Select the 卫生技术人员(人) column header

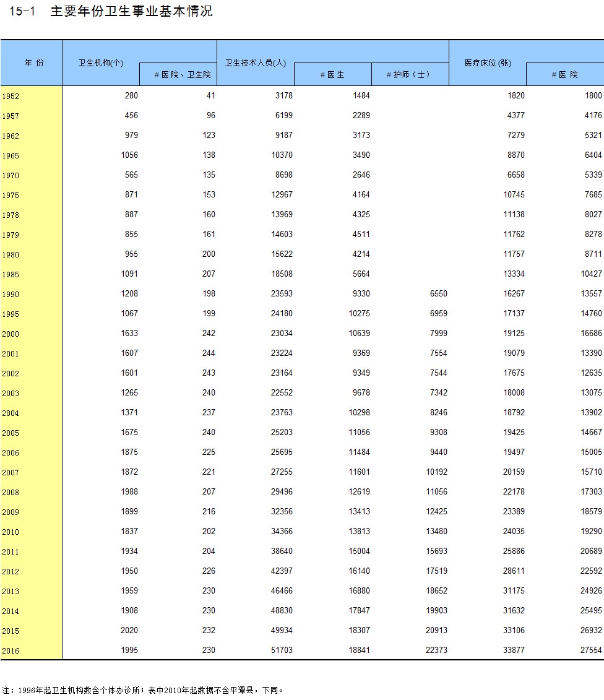(x=256, y=63)
